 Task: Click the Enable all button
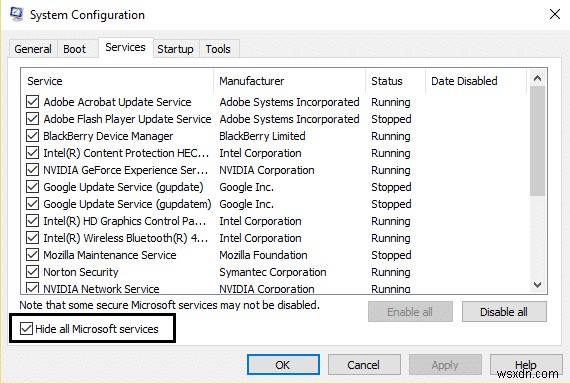[410, 312]
